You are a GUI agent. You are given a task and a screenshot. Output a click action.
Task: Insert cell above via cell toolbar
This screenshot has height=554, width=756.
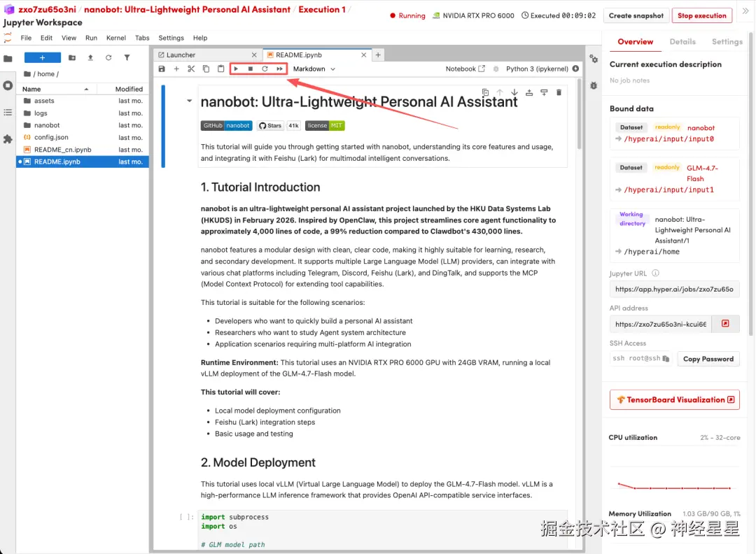(x=529, y=92)
